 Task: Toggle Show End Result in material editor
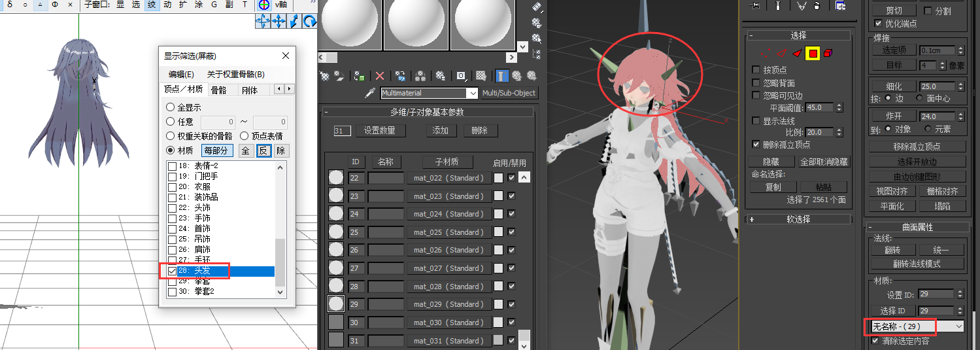coord(501,75)
